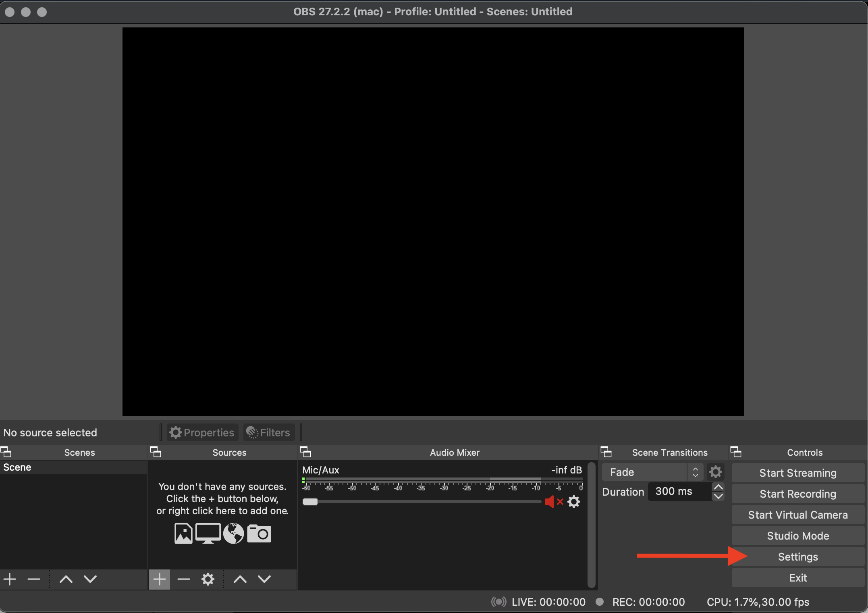Pop out the Scenes dock icon

6,452
